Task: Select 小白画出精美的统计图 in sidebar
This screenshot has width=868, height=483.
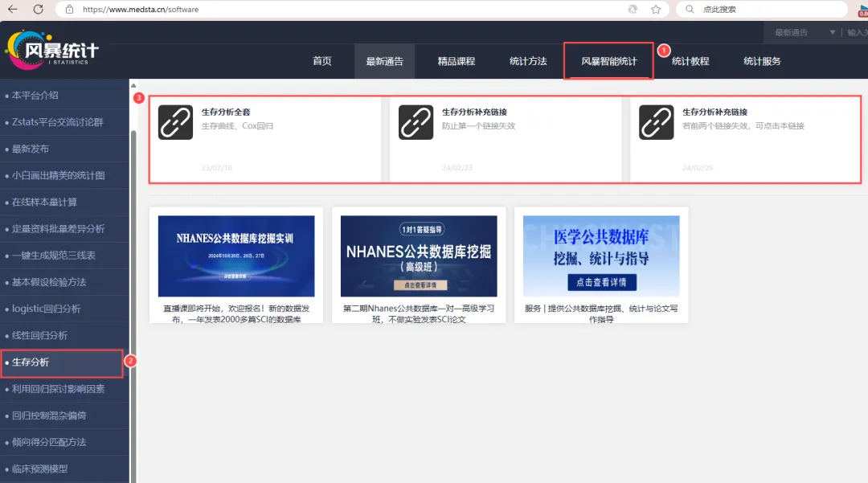Action: pos(64,175)
